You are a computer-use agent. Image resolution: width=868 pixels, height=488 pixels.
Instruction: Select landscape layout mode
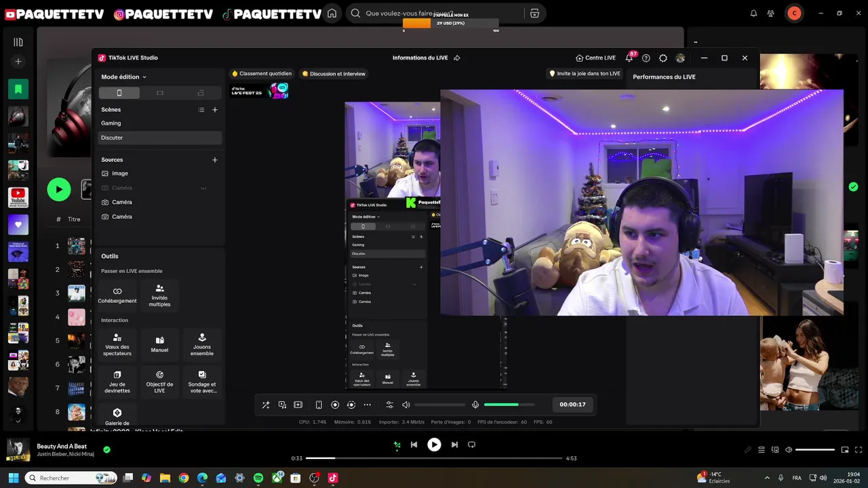tap(160, 93)
